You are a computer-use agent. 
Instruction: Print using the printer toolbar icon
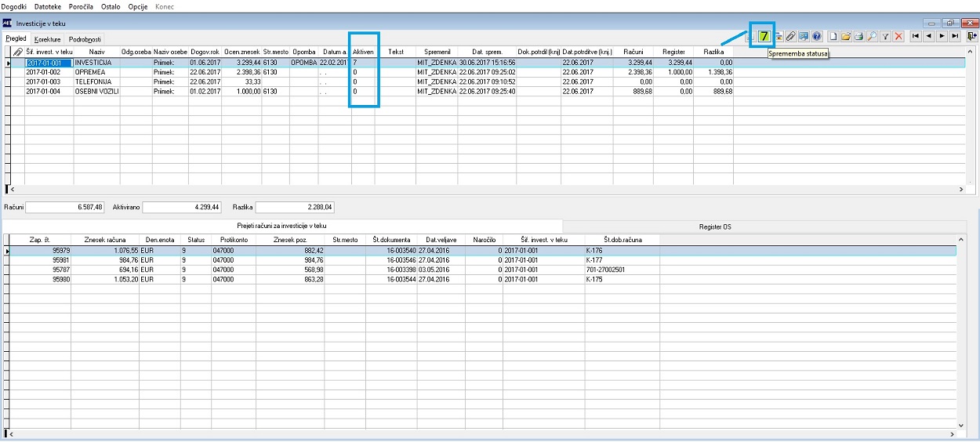[x=859, y=36]
